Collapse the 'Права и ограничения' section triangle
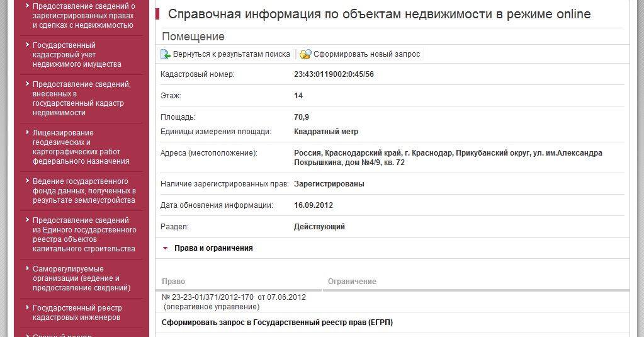 [x=166, y=248]
